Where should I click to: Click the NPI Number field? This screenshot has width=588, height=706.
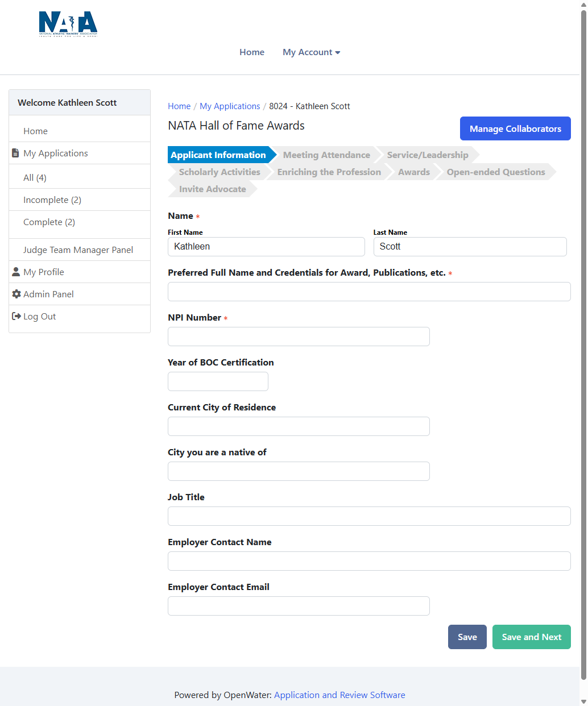click(x=299, y=337)
